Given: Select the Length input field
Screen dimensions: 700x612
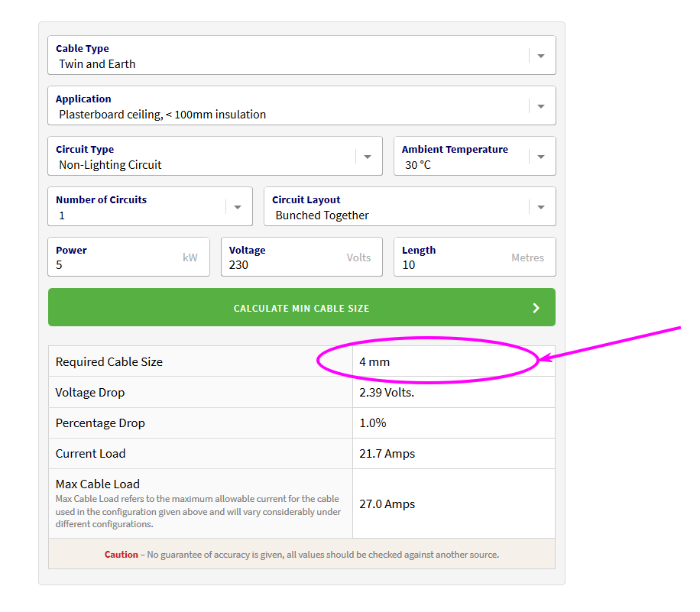Looking at the screenshot, I should pos(451,264).
